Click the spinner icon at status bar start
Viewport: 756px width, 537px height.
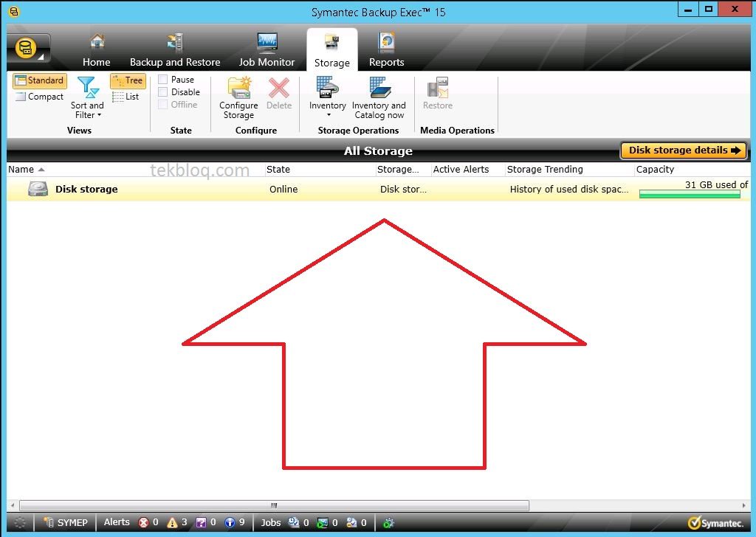click(x=20, y=522)
